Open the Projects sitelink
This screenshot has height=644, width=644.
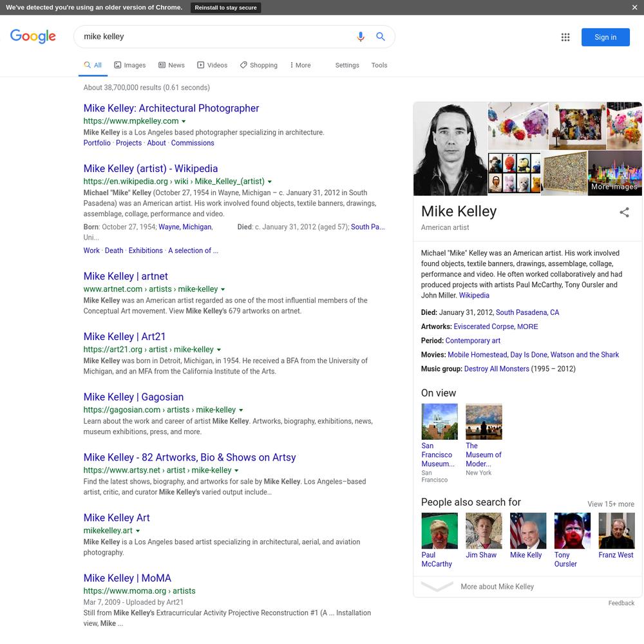129,143
